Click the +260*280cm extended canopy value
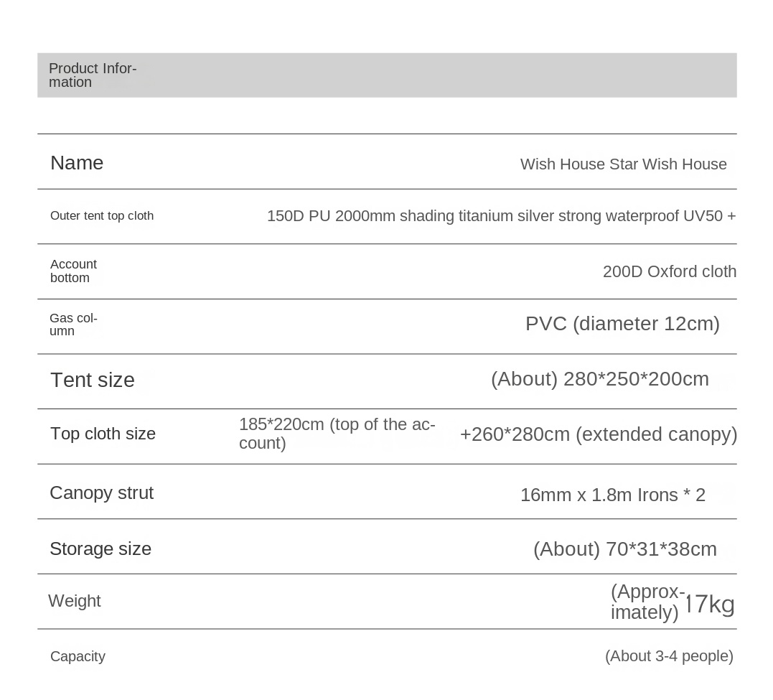The height and width of the screenshot is (700, 773). [x=599, y=434]
